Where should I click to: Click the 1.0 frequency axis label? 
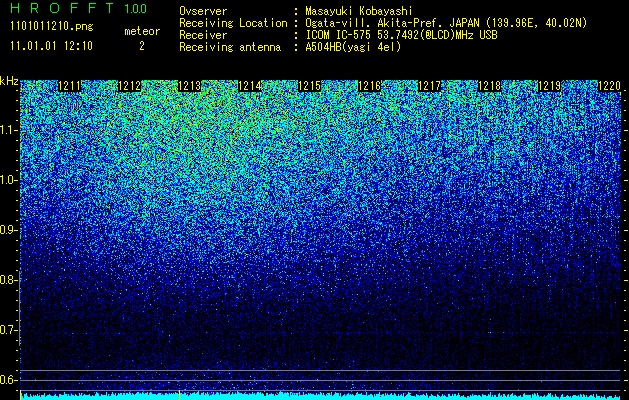8,180
